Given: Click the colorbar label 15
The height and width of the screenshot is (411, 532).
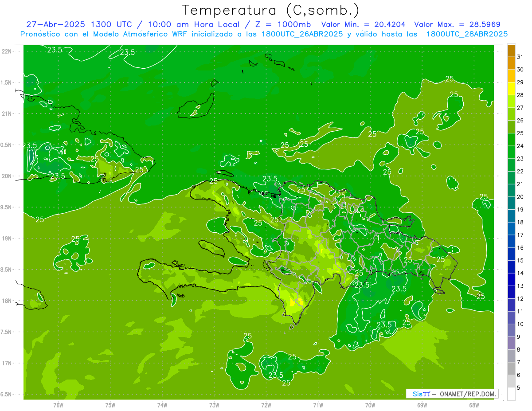Looking at the screenshot, I should click(520, 260).
